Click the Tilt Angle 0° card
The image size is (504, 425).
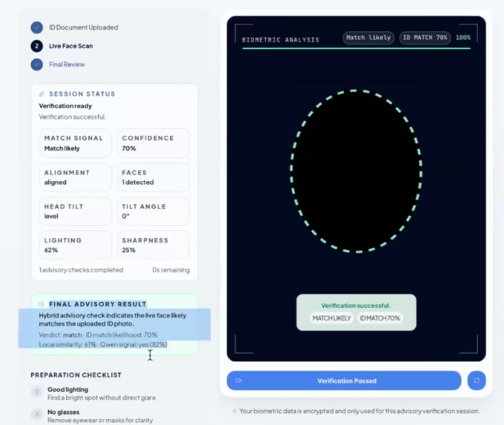tap(153, 211)
